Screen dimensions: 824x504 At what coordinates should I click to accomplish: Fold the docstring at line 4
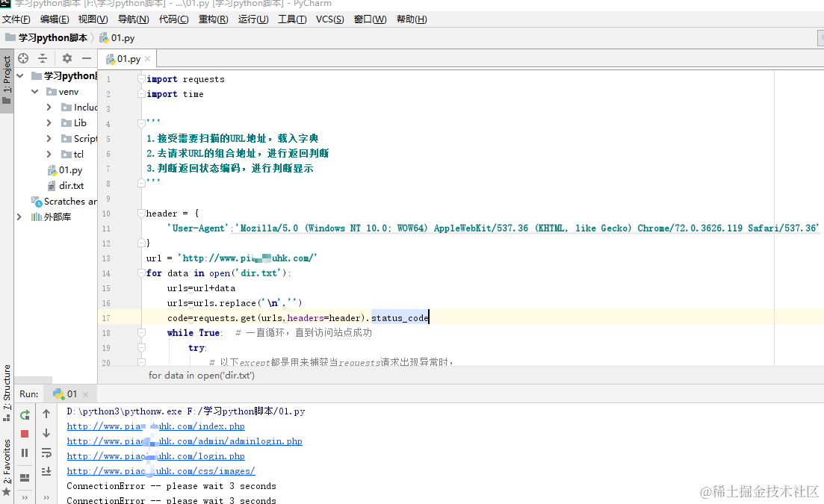[x=141, y=124]
